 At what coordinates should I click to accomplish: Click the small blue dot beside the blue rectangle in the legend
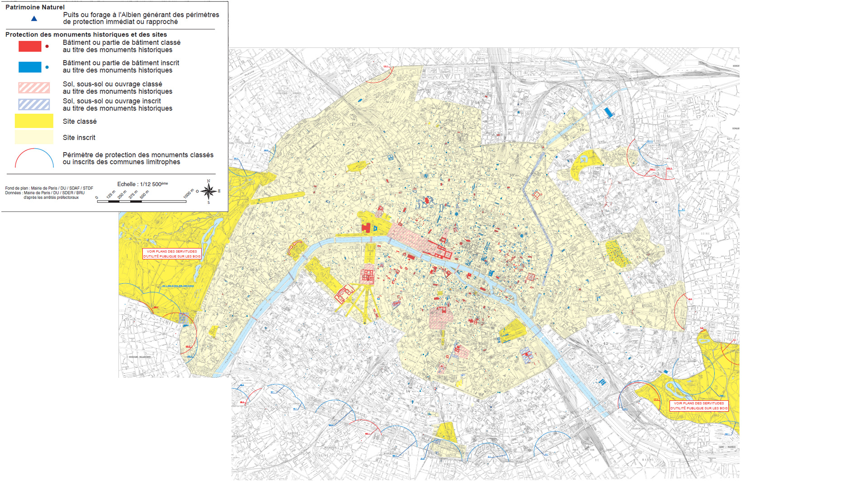47,67
